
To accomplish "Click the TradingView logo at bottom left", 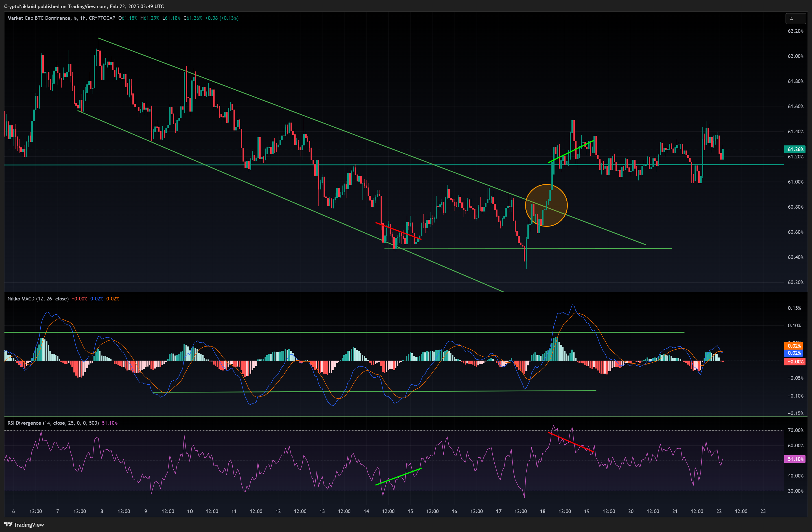I will click(x=24, y=524).
